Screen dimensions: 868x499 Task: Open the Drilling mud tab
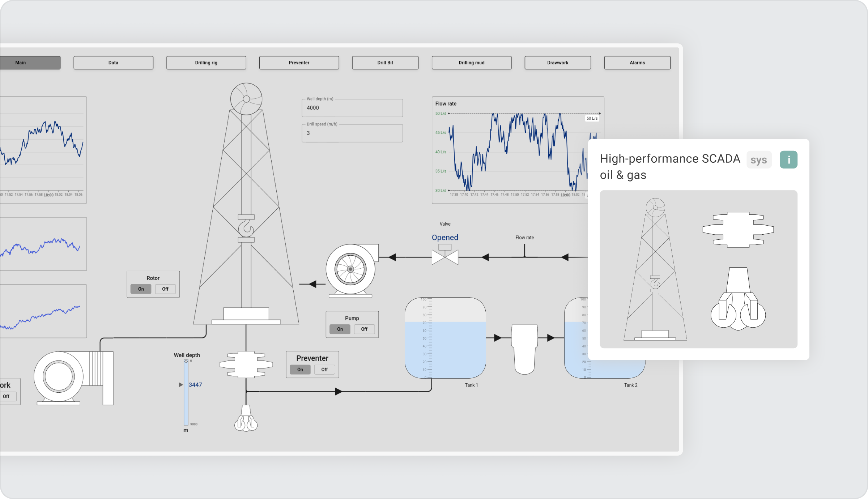tap(471, 62)
